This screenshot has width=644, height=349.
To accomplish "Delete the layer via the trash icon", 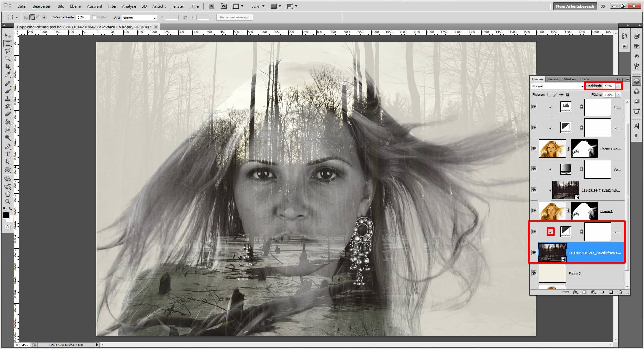I will 620,292.
